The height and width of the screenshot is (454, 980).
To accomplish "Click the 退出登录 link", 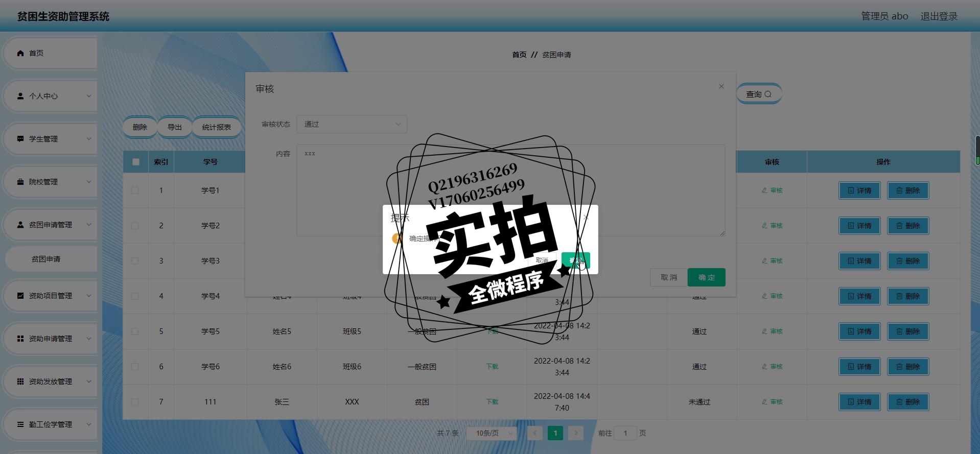I will pos(939,16).
